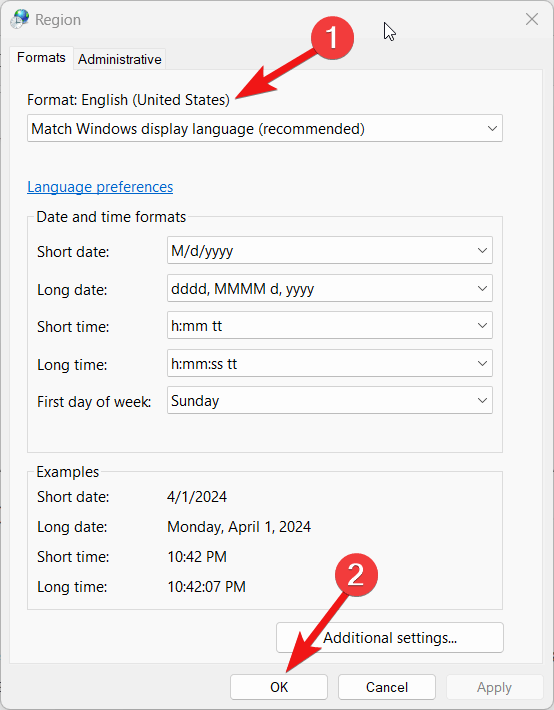Click the example value '4/1/2024'
This screenshot has width=554, height=710.
click(x=197, y=497)
